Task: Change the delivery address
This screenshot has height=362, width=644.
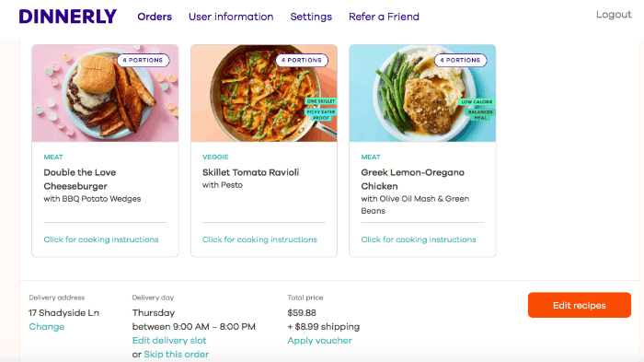Action: 46,327
